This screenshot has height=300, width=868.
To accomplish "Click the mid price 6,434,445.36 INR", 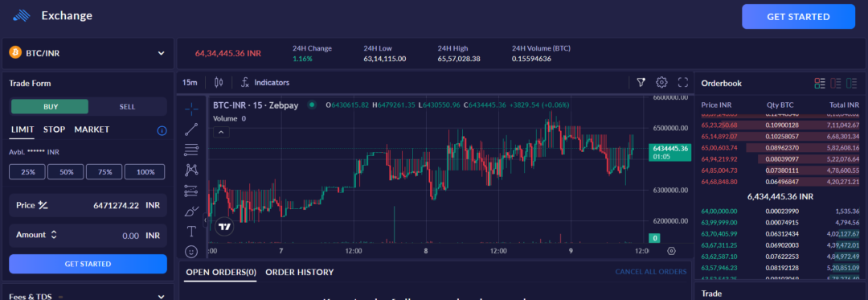I will 780,196.
